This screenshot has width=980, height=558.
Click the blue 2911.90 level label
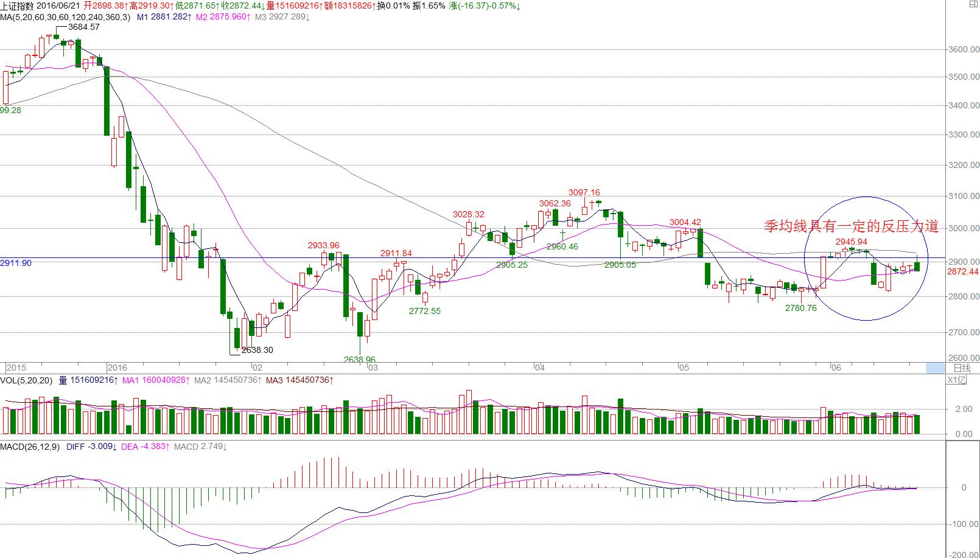coord(16,263)
